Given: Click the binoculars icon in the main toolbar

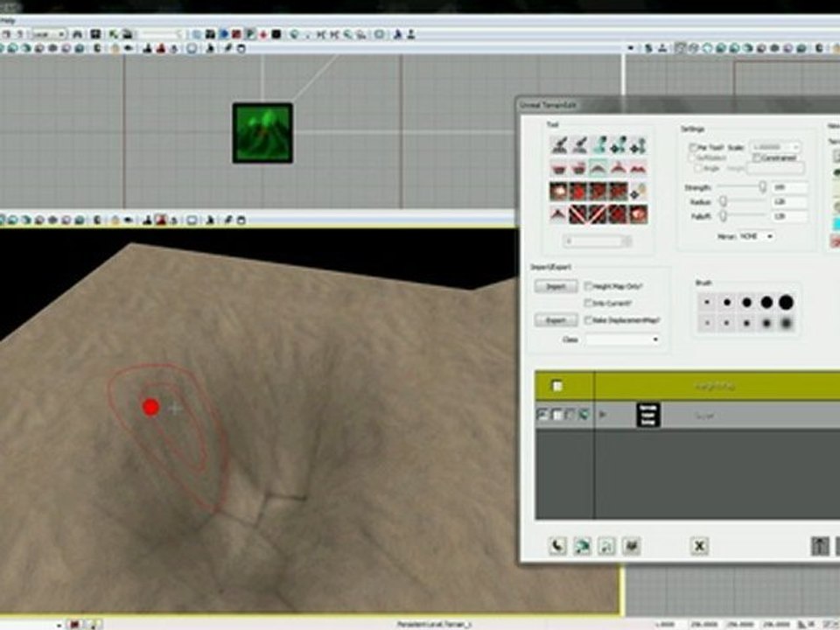Looking at the screenshot, I should tap(78, 34).
